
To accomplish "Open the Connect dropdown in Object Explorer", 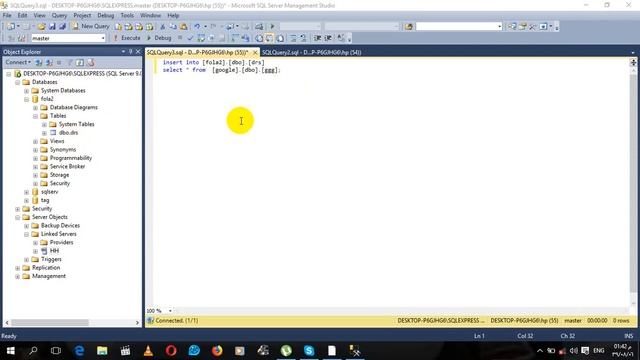I will tap(18, 62).
